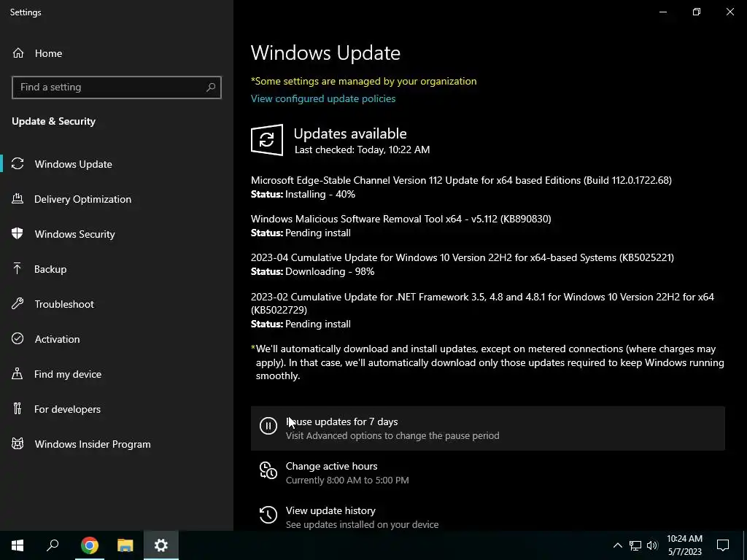Click the Home icon in the sidebar
The width and height of the screenshot is (747, 560).
point(18,52)
